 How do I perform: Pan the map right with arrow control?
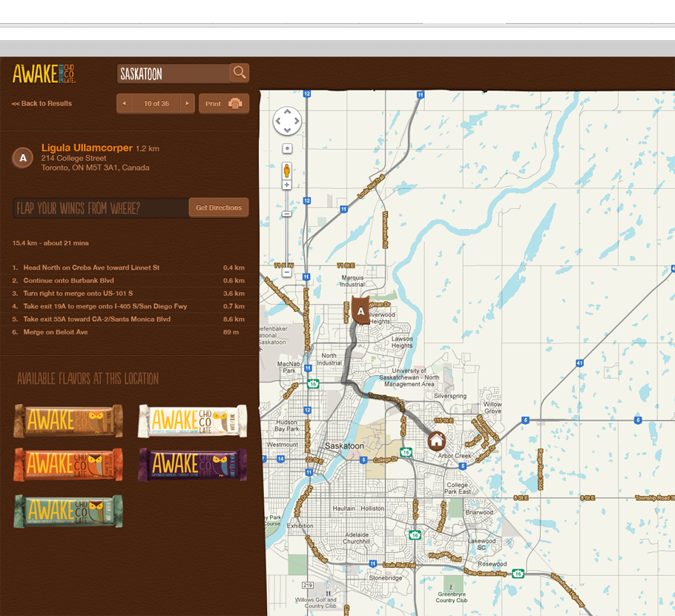tap(296, 121)
